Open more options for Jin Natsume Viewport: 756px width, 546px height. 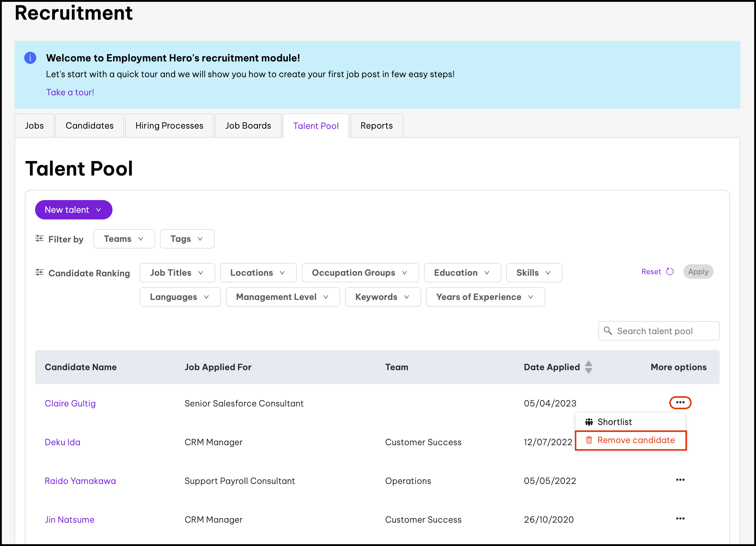[x=680, y=519]
